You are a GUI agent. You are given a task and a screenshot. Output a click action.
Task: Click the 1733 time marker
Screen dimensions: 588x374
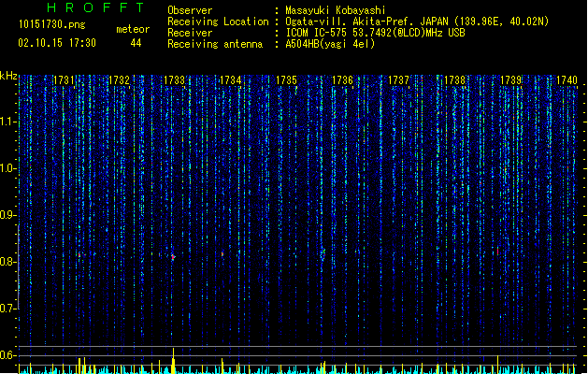tap(175, 80)
